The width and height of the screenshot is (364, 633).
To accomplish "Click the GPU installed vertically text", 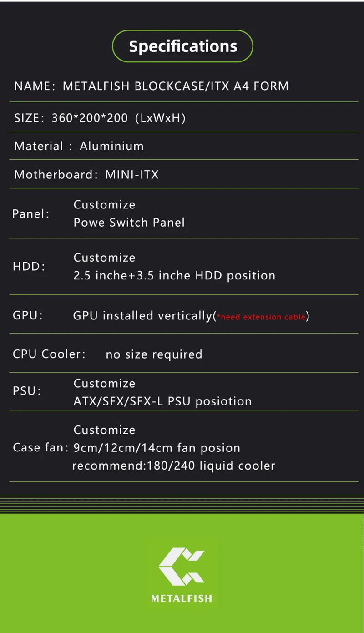I will coord(142,315).
